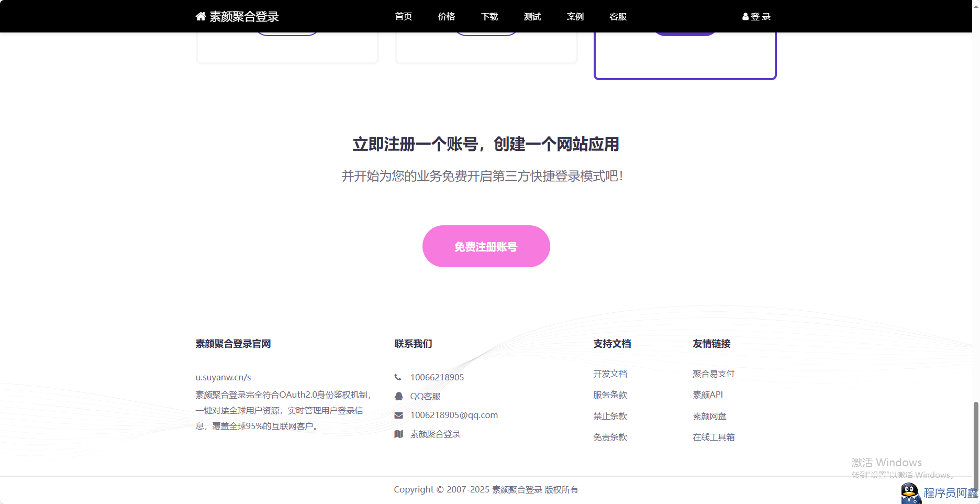The width and height of the screenshot is (980, 504).
Task: Open the 价格 nav item
Action: 447,17
